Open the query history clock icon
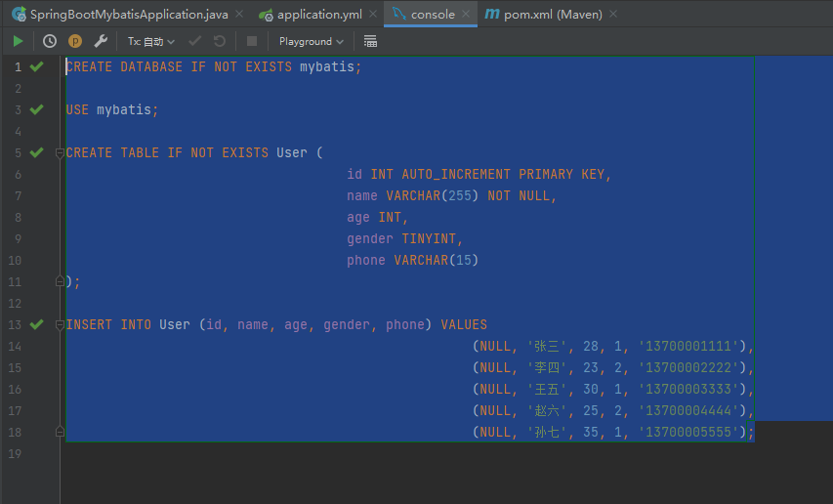 point(50,41)
